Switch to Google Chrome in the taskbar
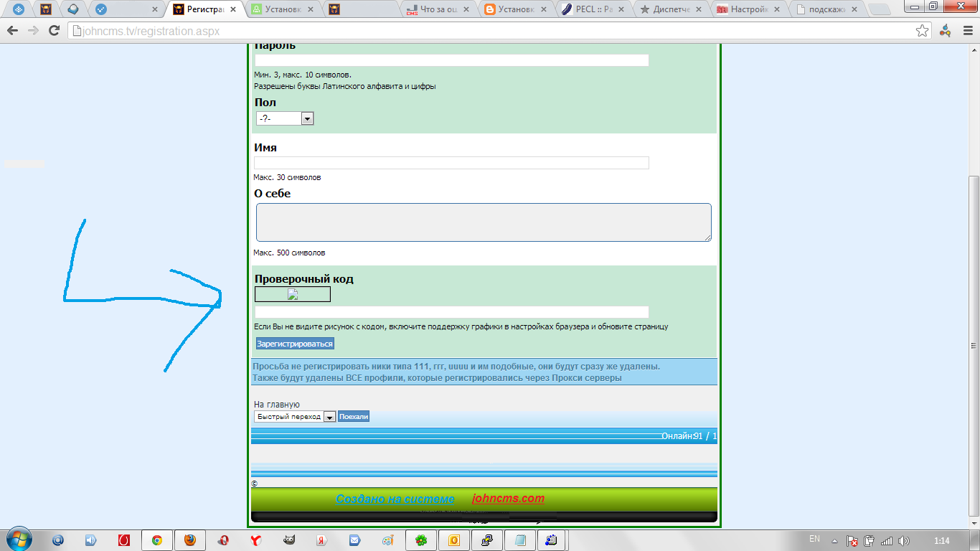This screenshot has width=980, height=551. (156, 540)
